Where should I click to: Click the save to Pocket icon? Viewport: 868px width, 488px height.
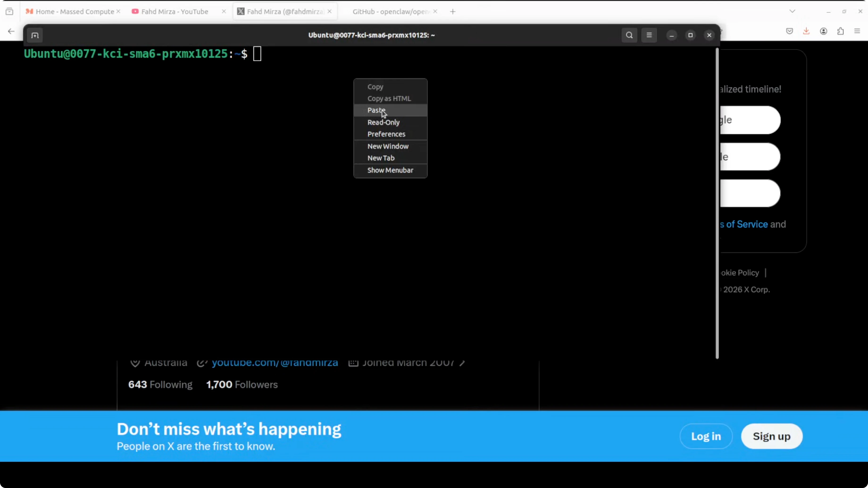coord(789,31)
